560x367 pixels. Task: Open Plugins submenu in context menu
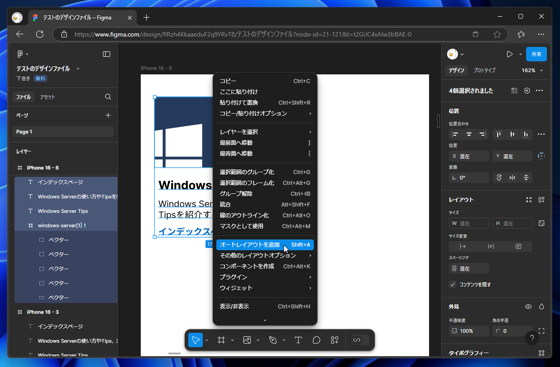point(265,277)
